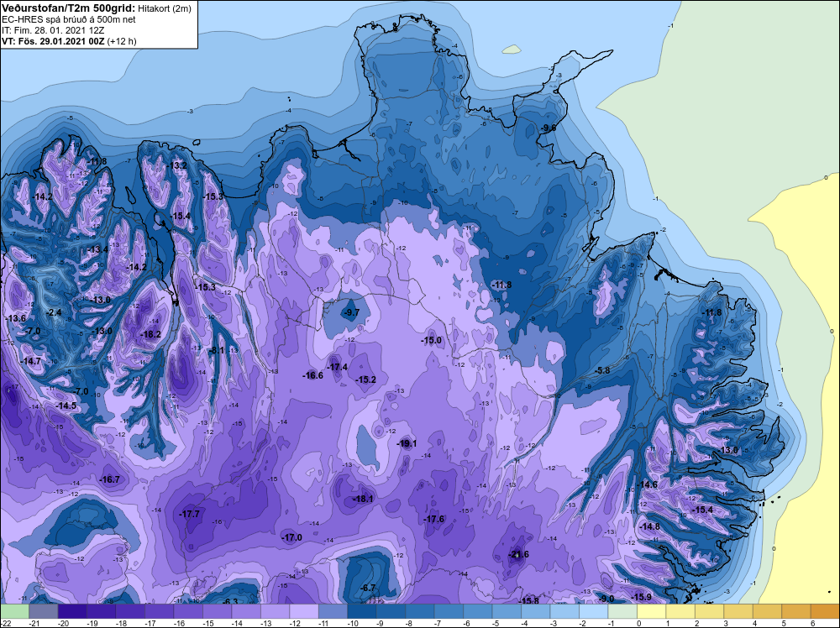Click the -6.7 temperature label
This screenshot has height=628, width=840.
(x=368, y=588)
